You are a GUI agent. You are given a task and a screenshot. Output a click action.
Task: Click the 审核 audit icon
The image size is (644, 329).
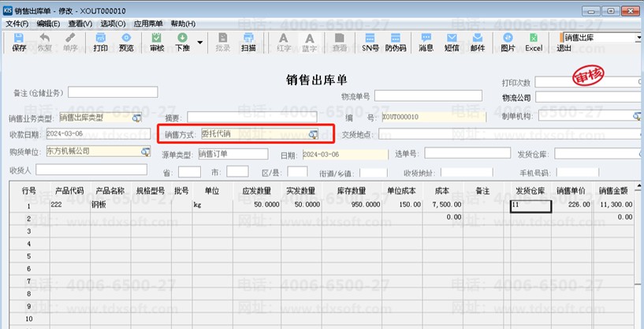[157, 43]
